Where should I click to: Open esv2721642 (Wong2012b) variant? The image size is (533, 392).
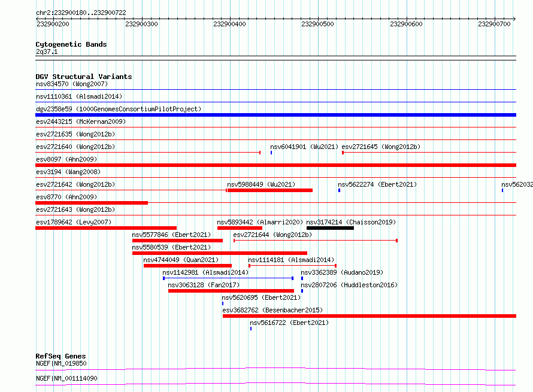pyautogui.click(x=75, y=184)
